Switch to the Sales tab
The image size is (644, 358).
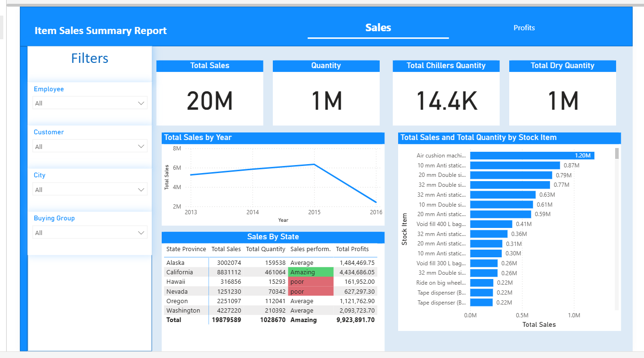[x=378, y=28]
